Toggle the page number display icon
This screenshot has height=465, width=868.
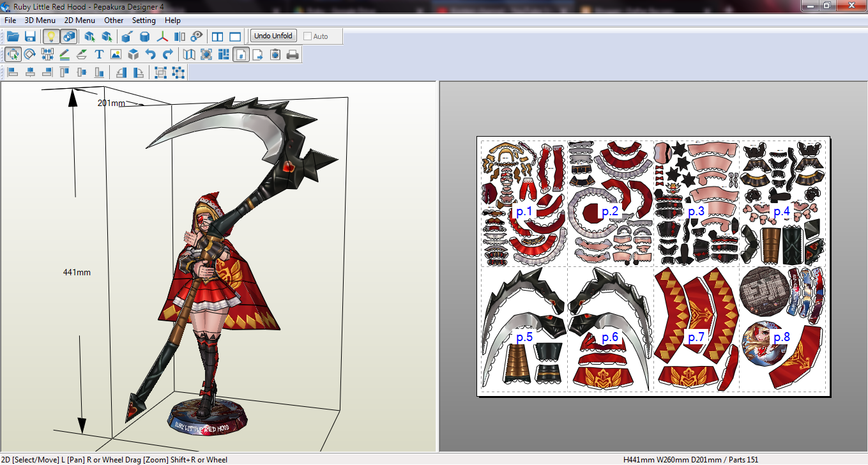click(241, 54)
